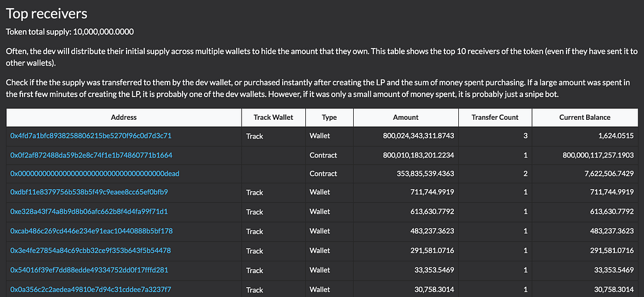Select current balance 800,000,117,257.1903
Viewport: 644px width, 297px height.
pos(599,155)
